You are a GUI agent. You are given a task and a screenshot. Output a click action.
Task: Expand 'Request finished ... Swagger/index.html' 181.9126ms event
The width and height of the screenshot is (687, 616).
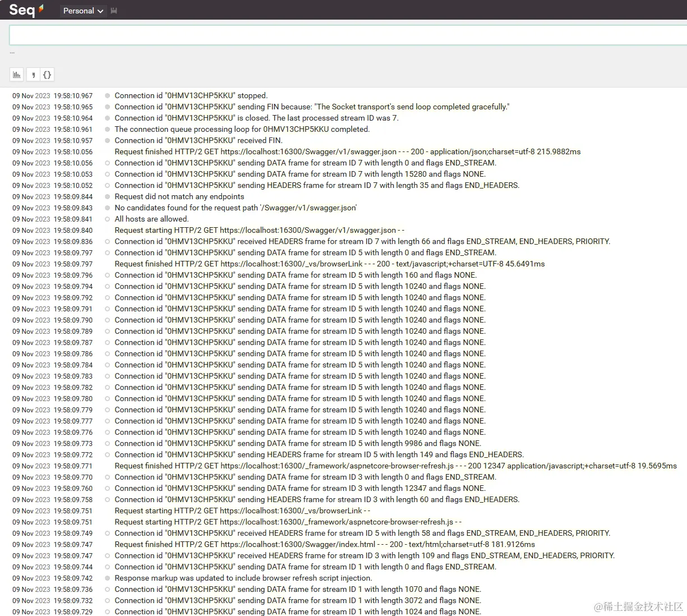[325, 544]
